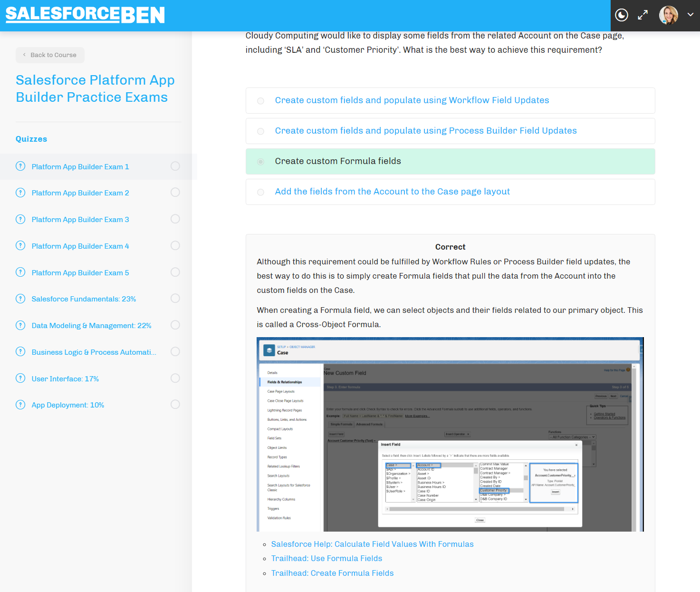Screen dimensions: 700x592
Task: Toggle completion circle for Platform App Builder Exam 1
Action: click(175, 166)
